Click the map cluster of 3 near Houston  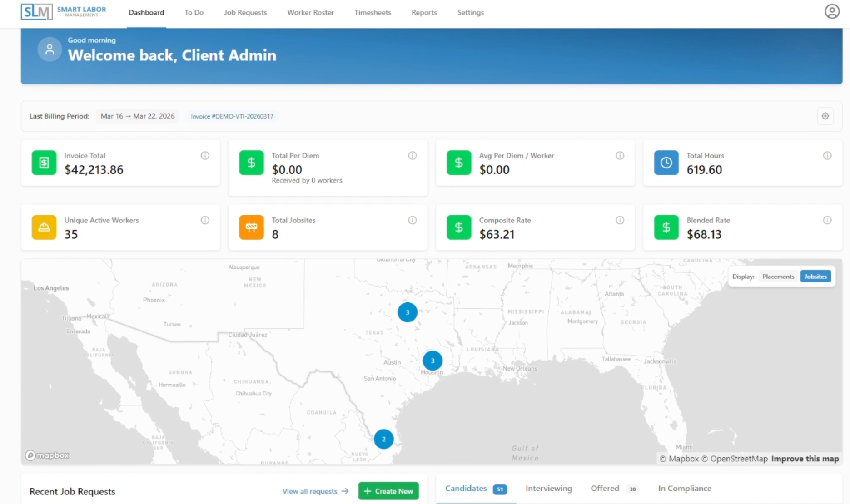[x=432, y=361]
